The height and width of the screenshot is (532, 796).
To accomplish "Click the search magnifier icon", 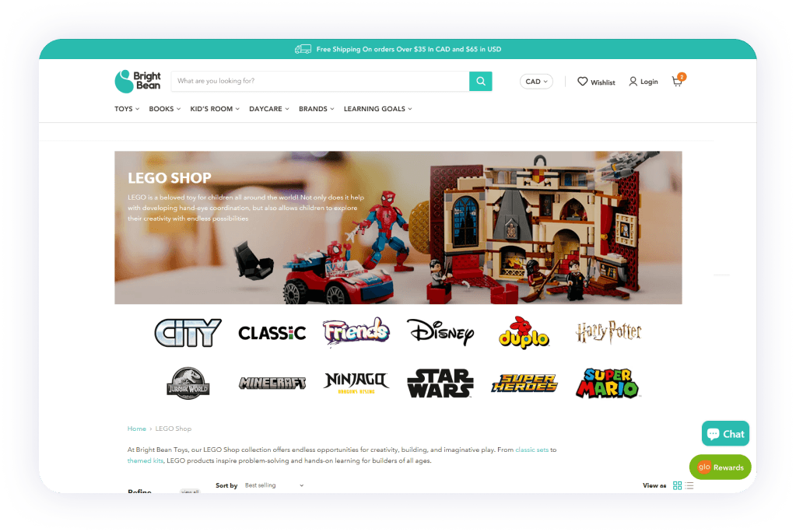I will pyautogui.click(x=480, y=81).
